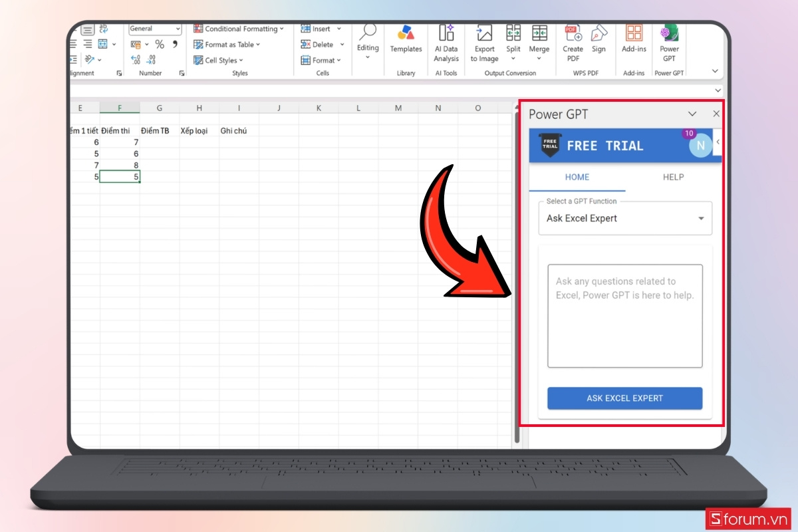This screenshot has width=798, height=532.
Task: Select the 'Ghi chú' header cell
Action: tap(239, 131)
